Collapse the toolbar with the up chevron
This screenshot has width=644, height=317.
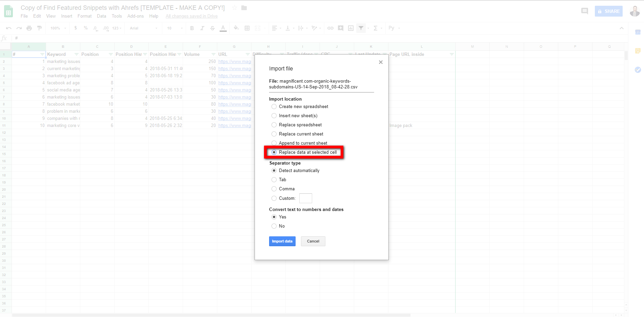622,28
